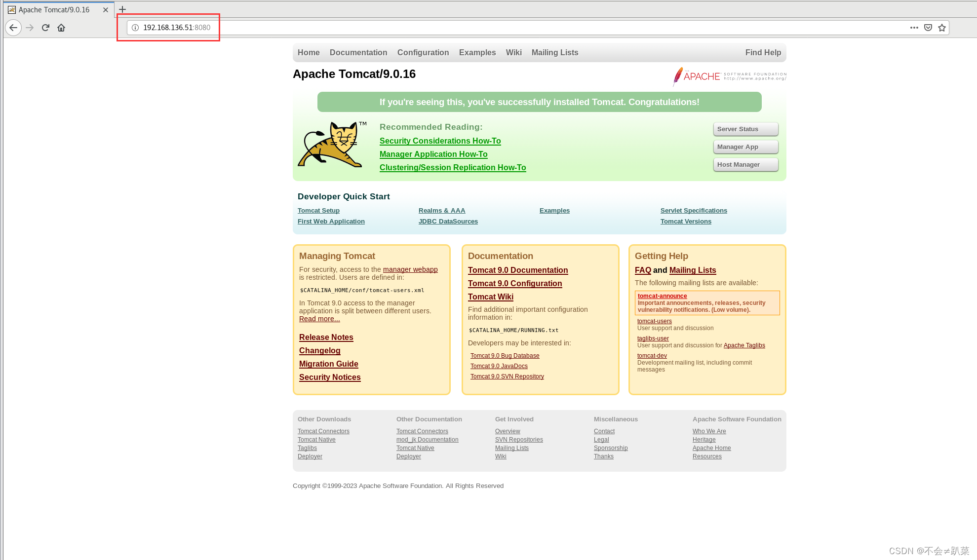The width and height of the screenshot is (977, 560).
Task: Open tomcat-users mailing list link
Action: pyautogui.click(x=655, y=321)
